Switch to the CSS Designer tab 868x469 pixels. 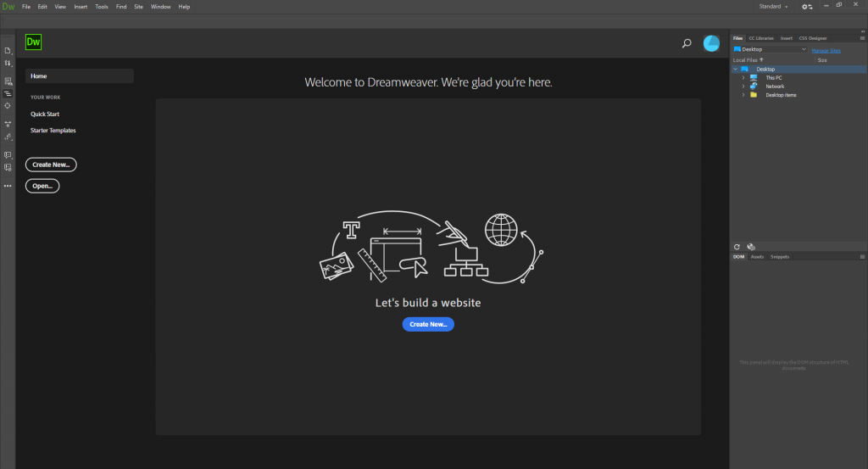pos(813,38)
